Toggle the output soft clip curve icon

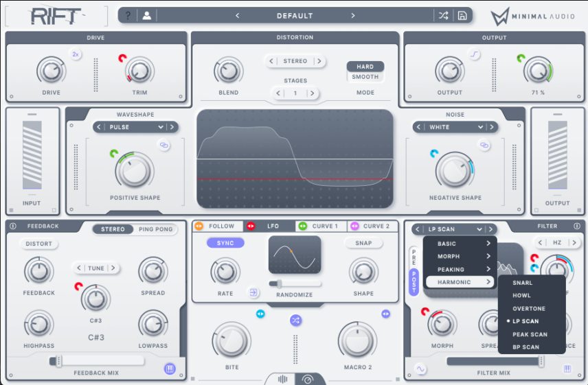tap(475, 54)
